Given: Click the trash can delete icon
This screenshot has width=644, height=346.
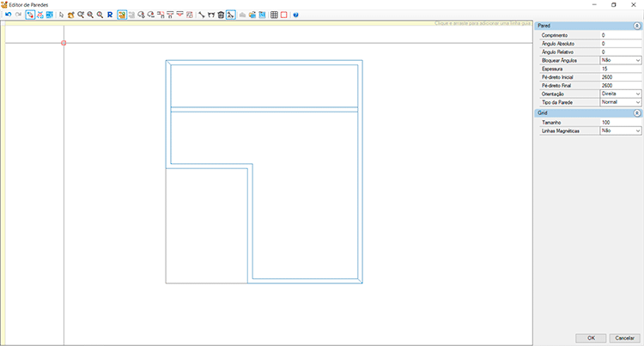Looking at the screenshot, I should 221,15.
